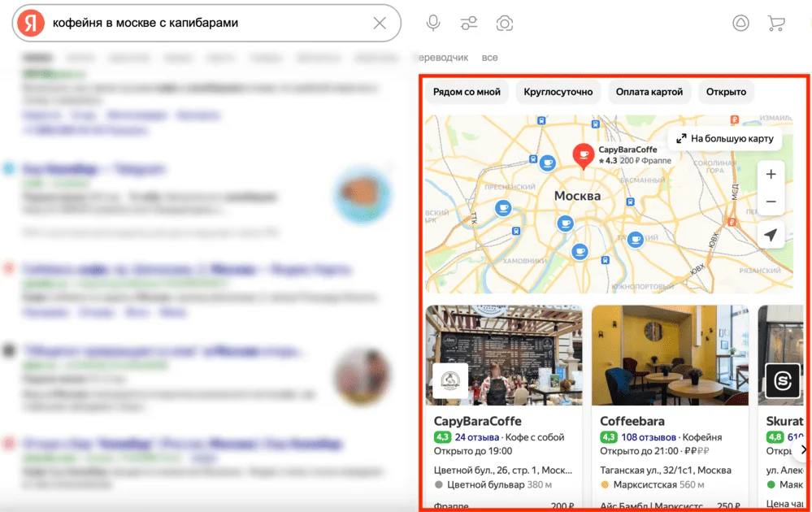Viewport: 812px width, 512px height.
Task: Select the red CapyBaraCoffe map pin
Action: pos(583,156)
